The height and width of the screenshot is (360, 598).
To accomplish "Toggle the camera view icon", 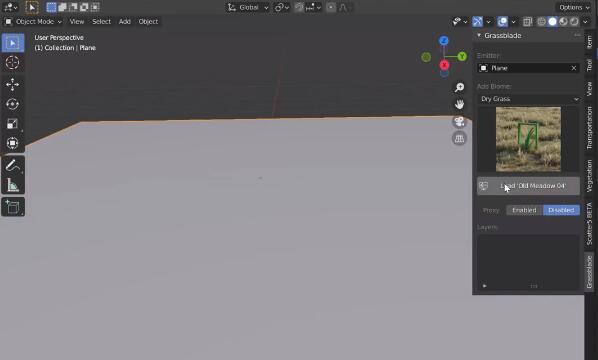I will pyautogui.click(x=459, y=122).
